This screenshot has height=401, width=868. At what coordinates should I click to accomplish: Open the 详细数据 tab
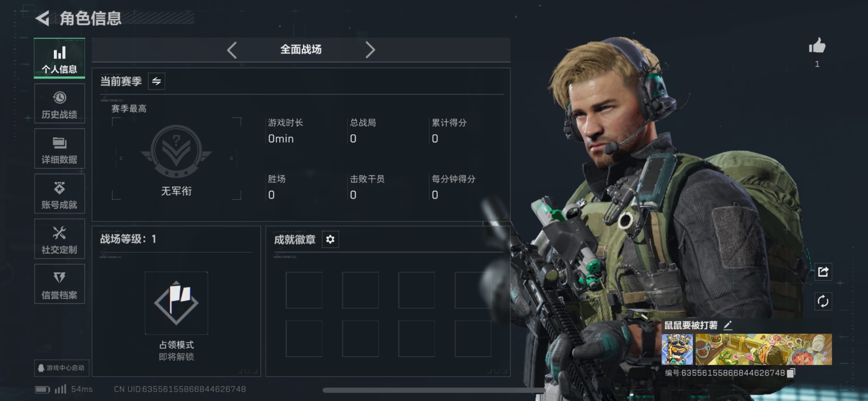click(59, 149)
